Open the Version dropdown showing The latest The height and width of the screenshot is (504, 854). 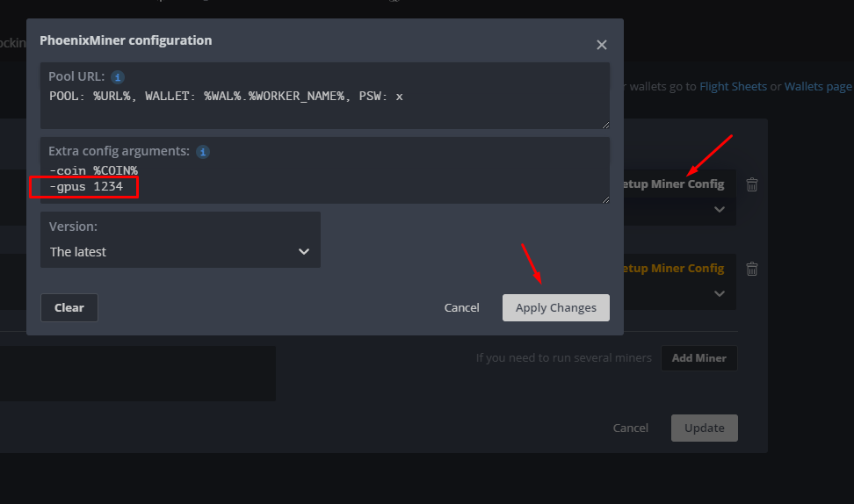180,240
